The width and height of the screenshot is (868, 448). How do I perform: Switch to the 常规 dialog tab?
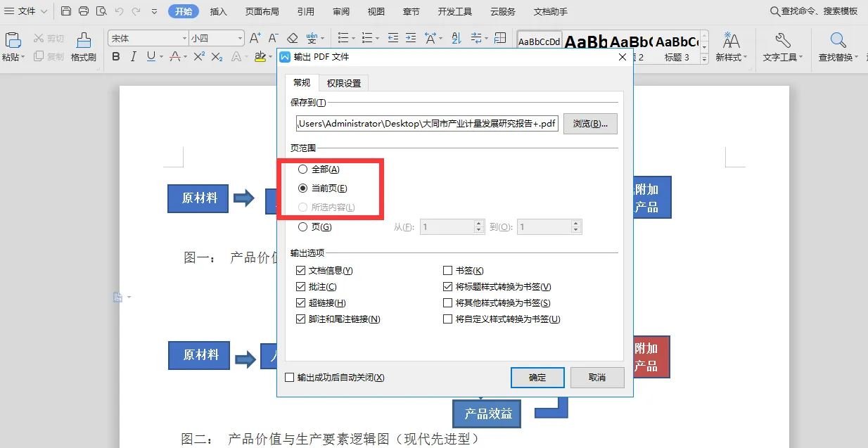click(302, 82)
